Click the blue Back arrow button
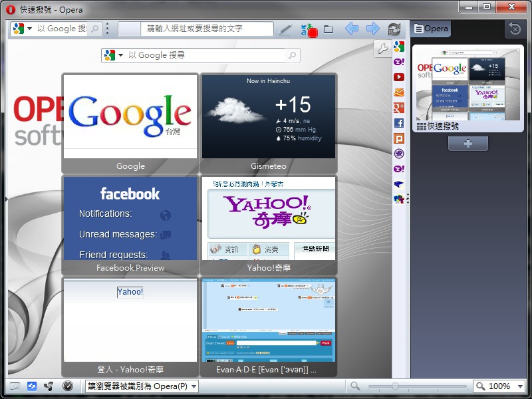Image resolution: width=532 pixels, height=399 pixels. pos(352,29)
